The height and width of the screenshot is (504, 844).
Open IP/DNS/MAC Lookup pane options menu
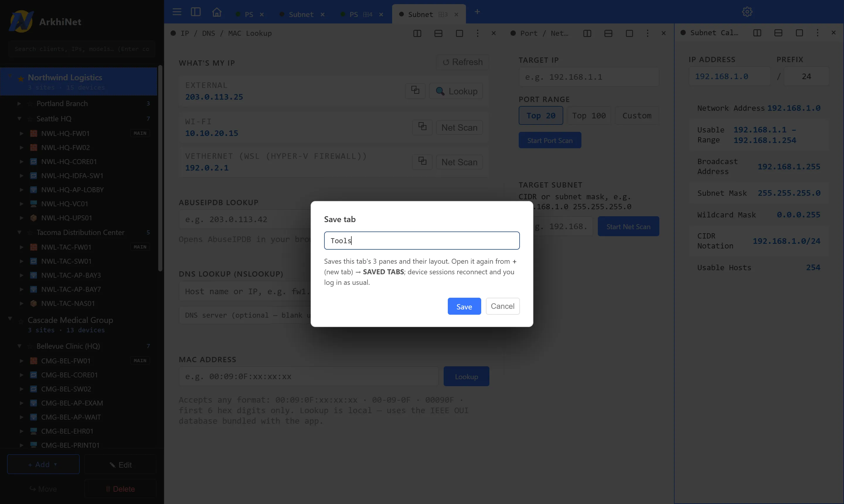click(477, 33)
